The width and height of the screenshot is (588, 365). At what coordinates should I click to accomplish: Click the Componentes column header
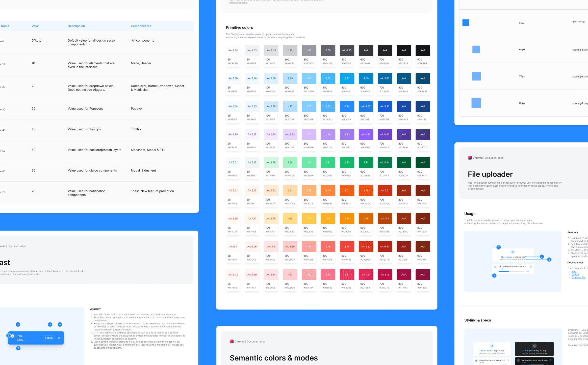click(141, 26)
